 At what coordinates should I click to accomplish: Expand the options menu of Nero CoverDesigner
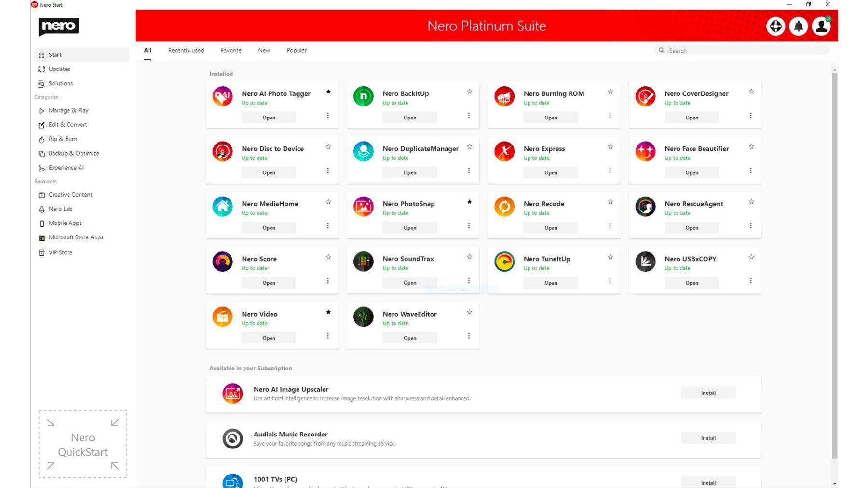[751, 116]
